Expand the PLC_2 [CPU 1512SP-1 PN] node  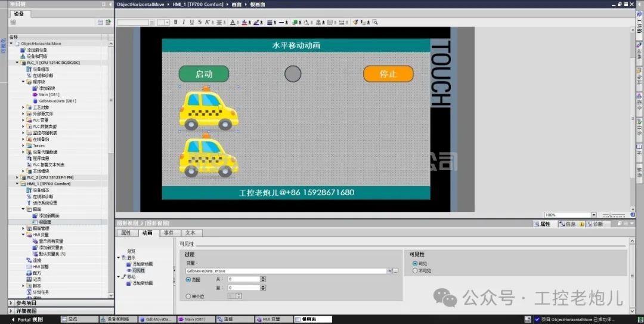tap(17, 177)
